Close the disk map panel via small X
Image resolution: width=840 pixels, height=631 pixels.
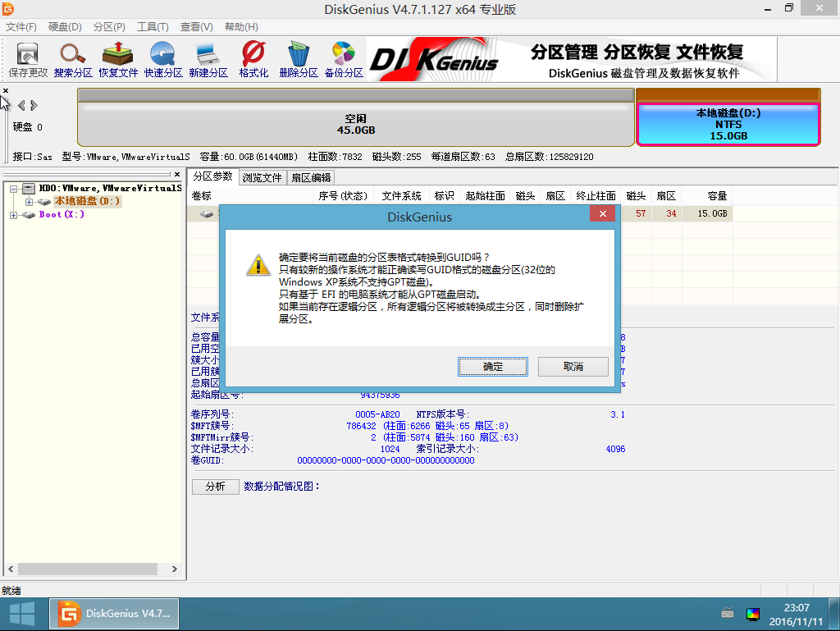pos(6,90)
